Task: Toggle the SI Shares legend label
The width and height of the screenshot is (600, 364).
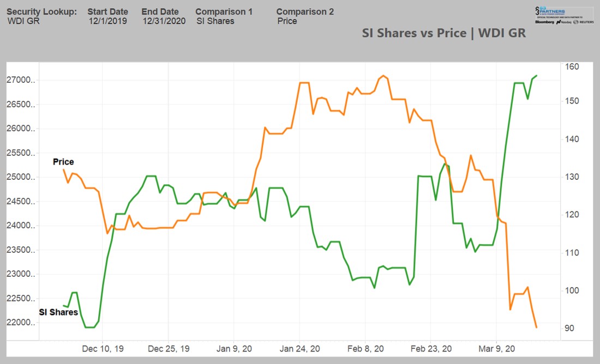Action: click(58, 312)
